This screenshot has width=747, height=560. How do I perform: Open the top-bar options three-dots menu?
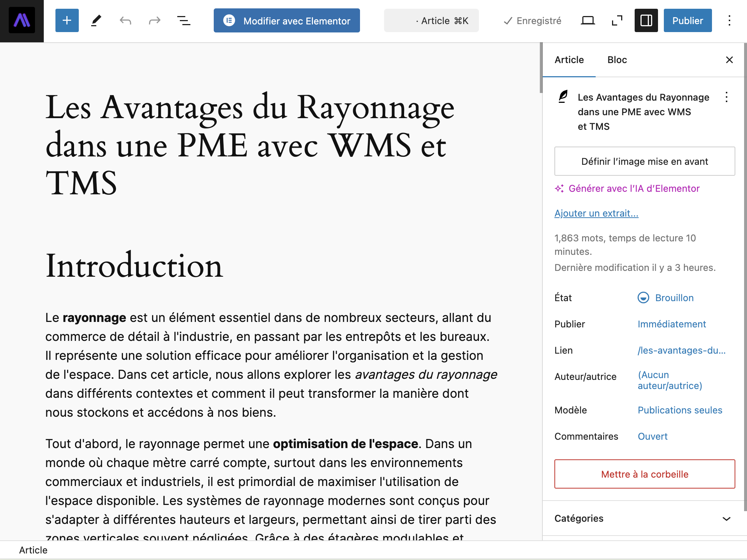(x=729, y=20)
